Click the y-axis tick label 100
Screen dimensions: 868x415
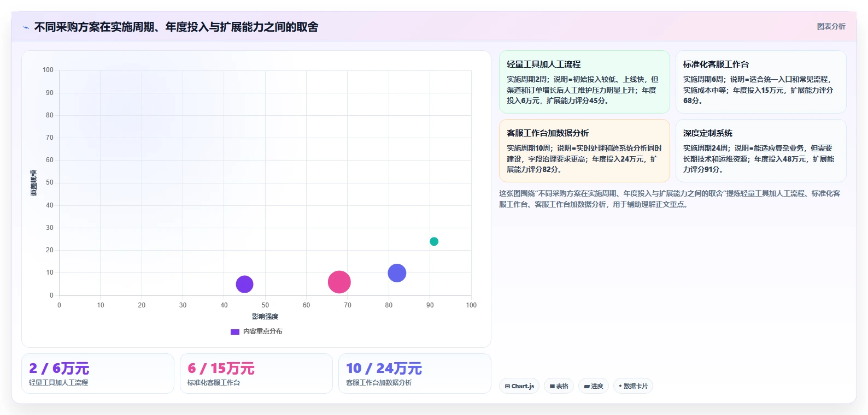click(48, 70)
